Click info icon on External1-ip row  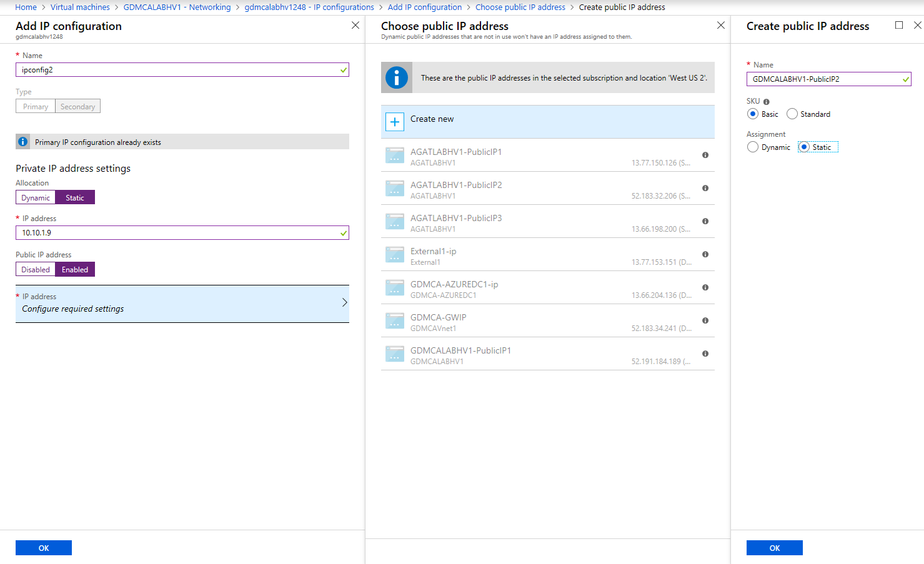pyautogui.click(x=705, y=254)
